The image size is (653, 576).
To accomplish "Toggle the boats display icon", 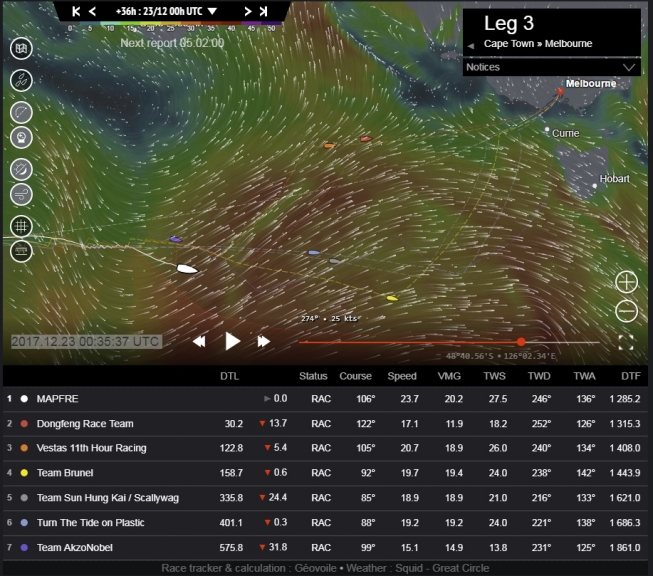I will coord(21,80).
